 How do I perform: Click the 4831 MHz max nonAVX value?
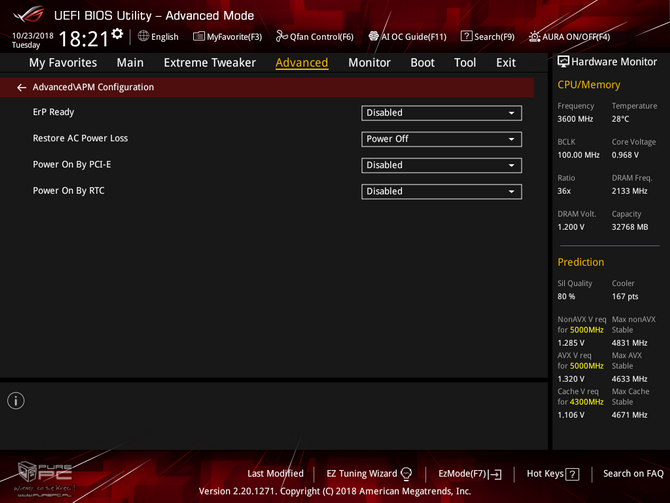tap(629, 343)
